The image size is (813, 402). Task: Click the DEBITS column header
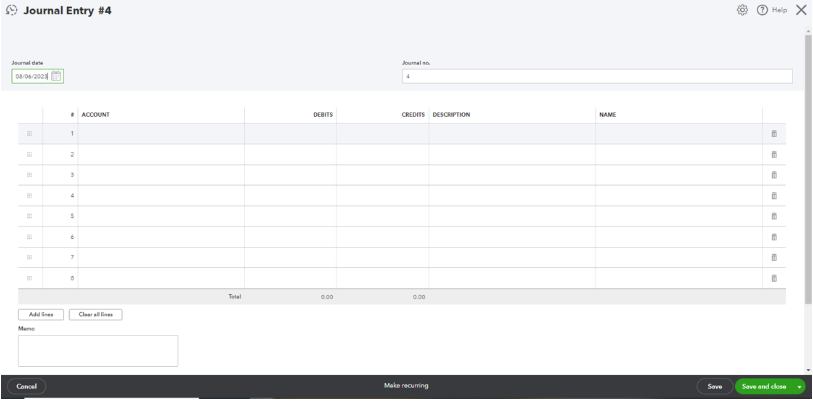(x=323, y=115)
